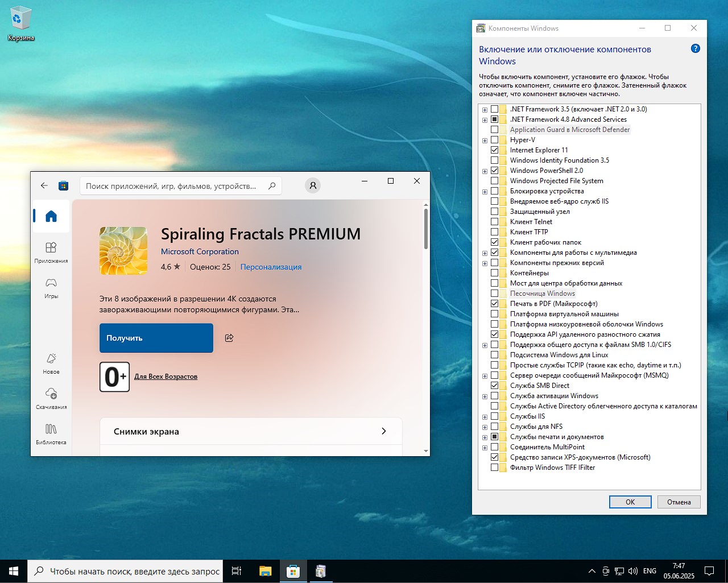Image resolution: width=728 pixels, height=583 pixels.
Task: Open the Recycle Bin desktop icon
Action: 20,24
